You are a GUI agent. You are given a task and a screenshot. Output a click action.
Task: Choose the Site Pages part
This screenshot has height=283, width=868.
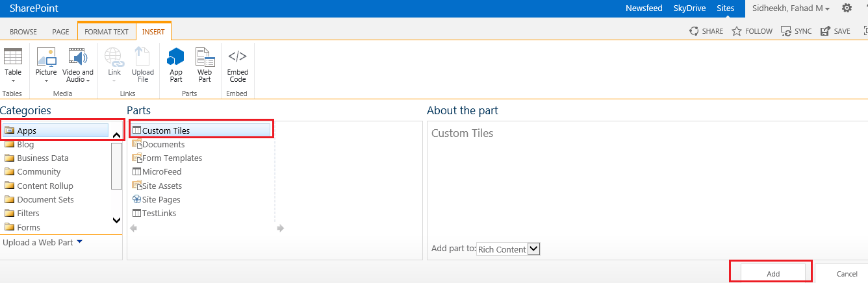pyautogui.click(x=156, y=199)
